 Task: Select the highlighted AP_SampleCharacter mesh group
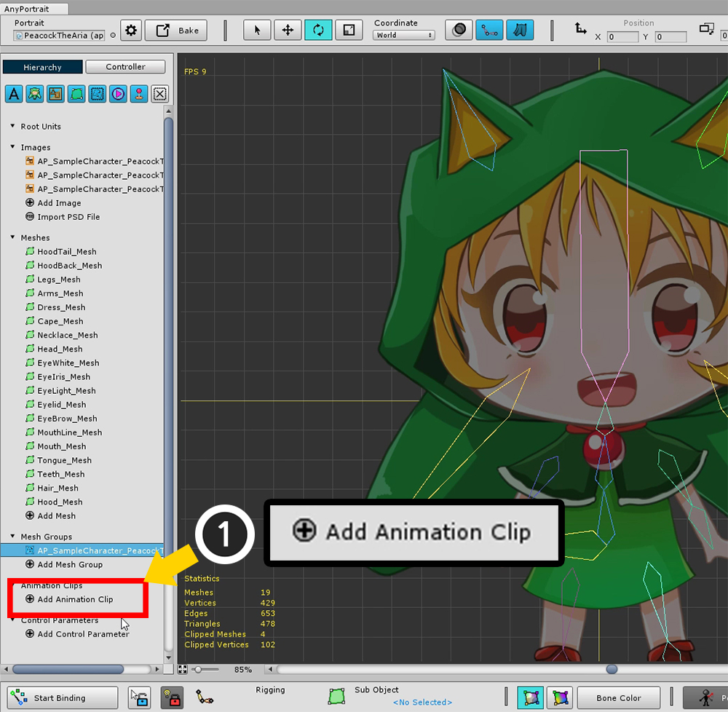click(82, 550)
